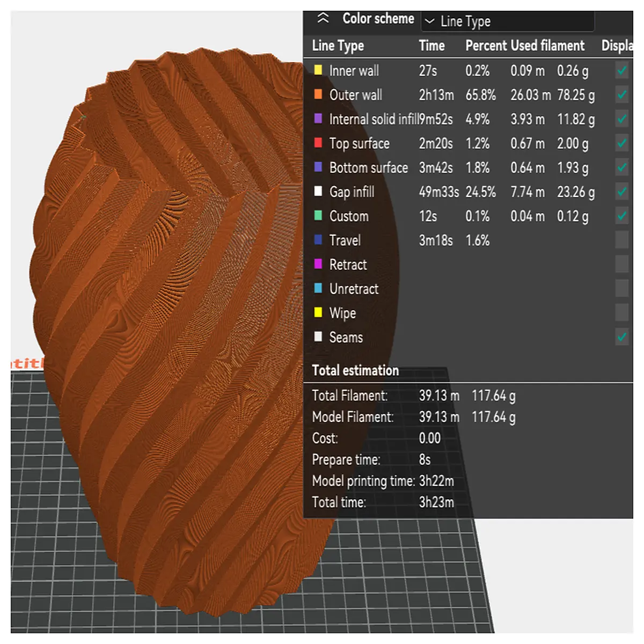The image size is (644, 644).
Task: Click the Seams white color swatch
Action: pyautogui.click(x=318, y=336)
